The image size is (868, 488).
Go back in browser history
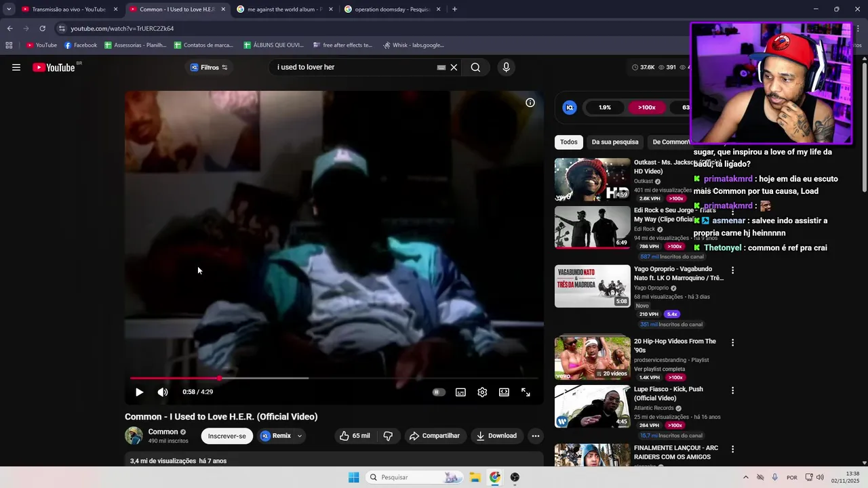pos(9,28)
